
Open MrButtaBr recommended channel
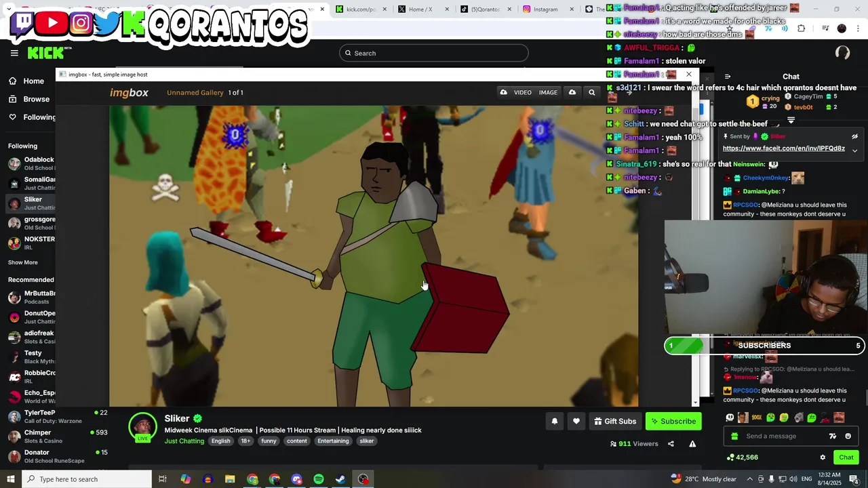[x=31, y=298]
